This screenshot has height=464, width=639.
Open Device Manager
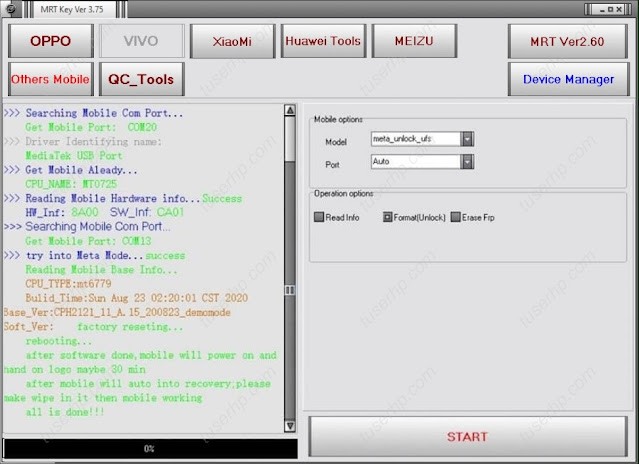point(568,79)
